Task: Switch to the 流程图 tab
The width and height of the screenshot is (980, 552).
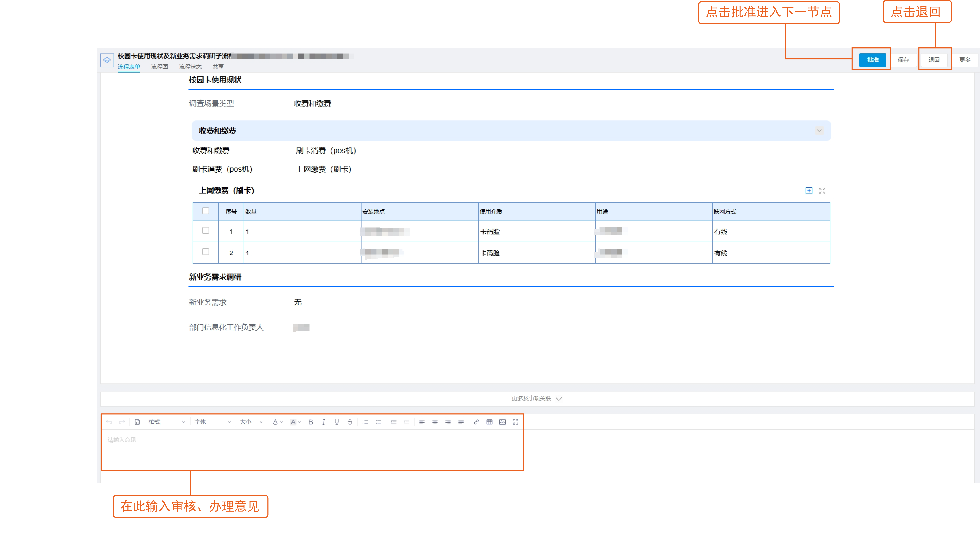Action: click(x=159, y=67)
